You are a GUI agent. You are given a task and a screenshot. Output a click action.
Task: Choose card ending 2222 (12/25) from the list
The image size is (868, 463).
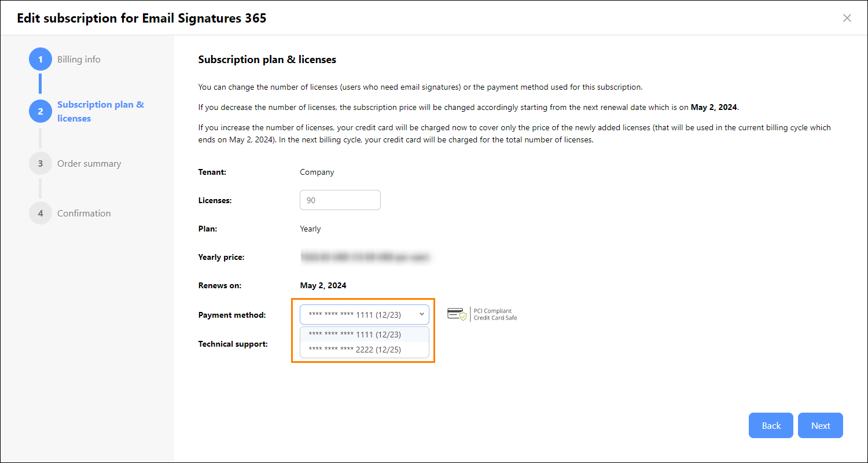point(365,350)
